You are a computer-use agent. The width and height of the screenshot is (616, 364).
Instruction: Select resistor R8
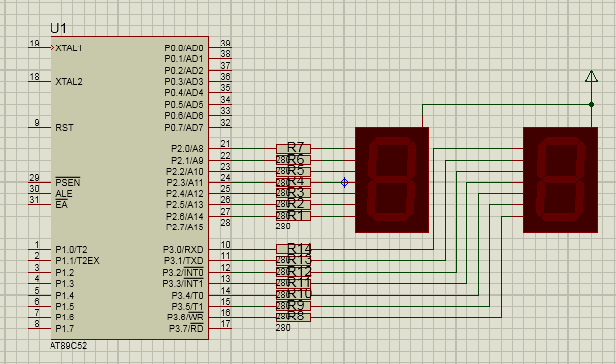point(293,317)
